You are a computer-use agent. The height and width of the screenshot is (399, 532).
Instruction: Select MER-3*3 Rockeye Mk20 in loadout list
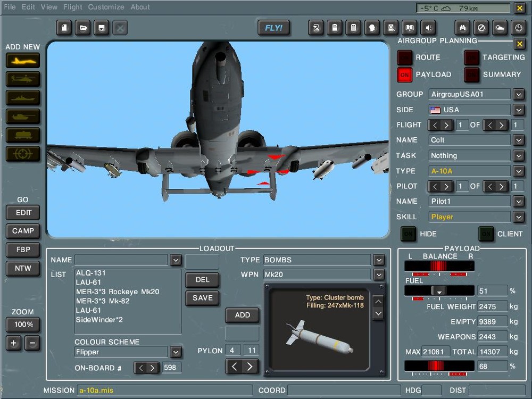[118, 292]
